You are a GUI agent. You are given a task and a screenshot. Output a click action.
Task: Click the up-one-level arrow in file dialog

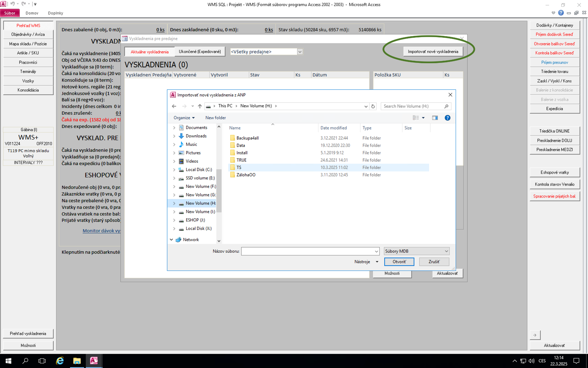pyautogui.click(x=200, y=106)
